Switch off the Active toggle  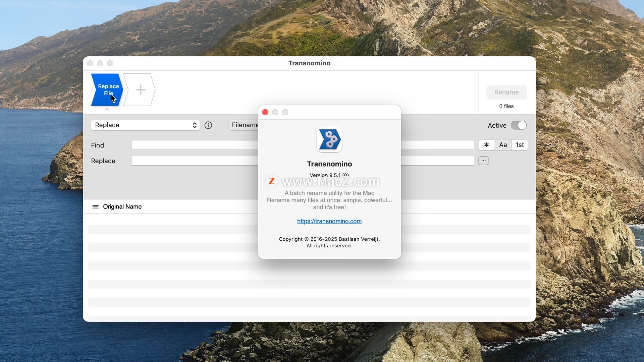[518, 125]
